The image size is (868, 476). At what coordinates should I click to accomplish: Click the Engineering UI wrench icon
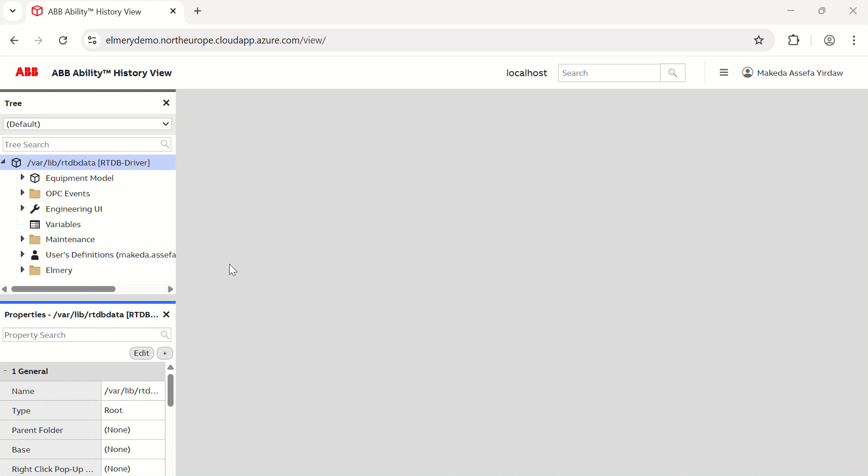(35, 209)
